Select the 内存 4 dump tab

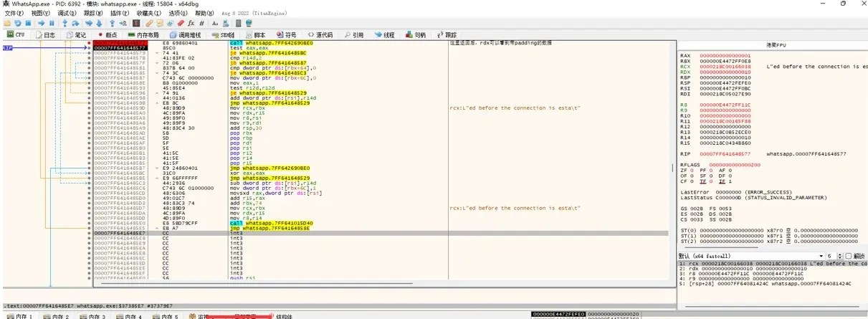[129, 316]
